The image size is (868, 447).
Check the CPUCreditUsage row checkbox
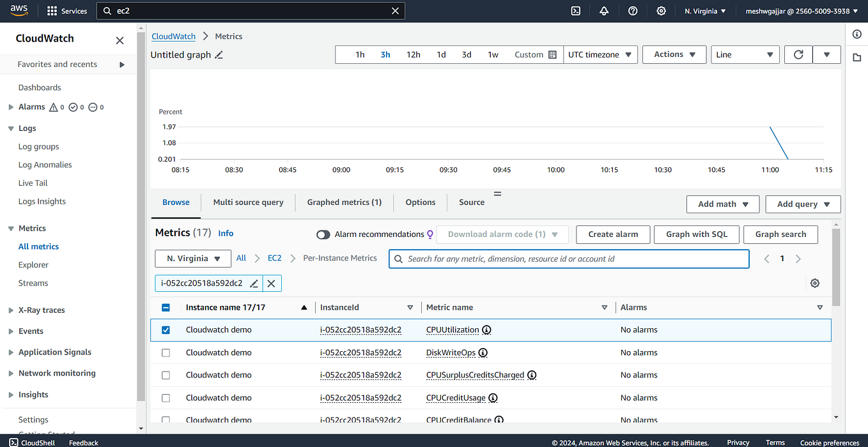(166, 398)
